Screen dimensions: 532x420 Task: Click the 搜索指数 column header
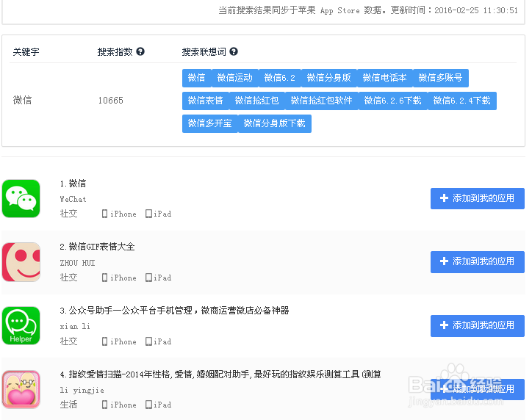pyautogui.click(x=115, y=52)
